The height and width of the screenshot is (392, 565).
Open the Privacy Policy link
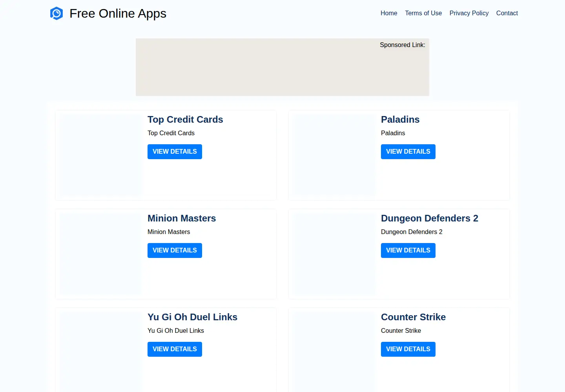(x=469, y=13)
